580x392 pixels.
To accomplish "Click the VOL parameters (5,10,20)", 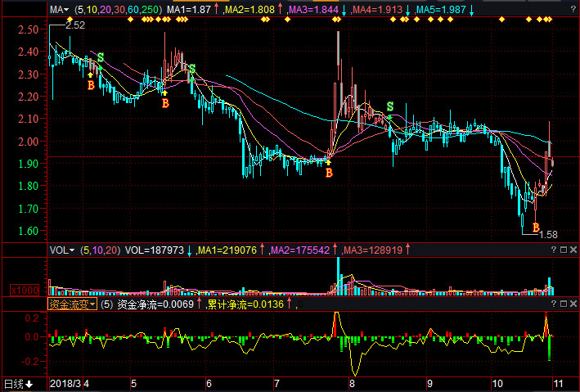I will [x=100, y=250].
